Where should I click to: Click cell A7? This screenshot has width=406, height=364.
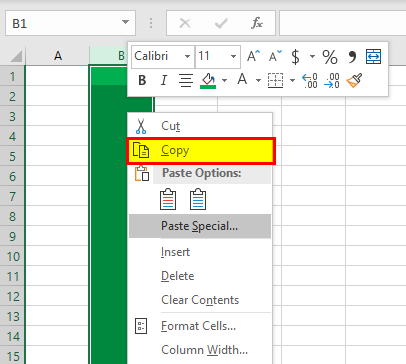click(x=57, y=196)
